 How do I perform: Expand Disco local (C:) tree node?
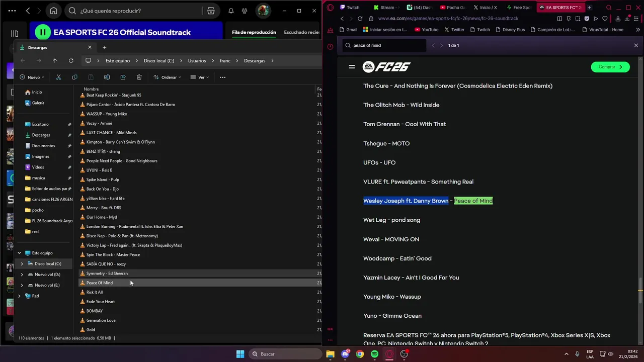tap(22, 263)
